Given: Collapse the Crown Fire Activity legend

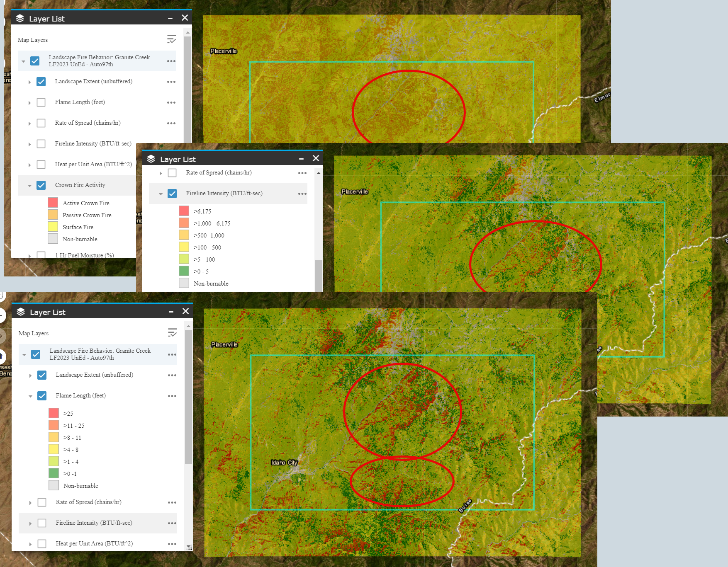Looking at the screenshot, I should [29, 186].
